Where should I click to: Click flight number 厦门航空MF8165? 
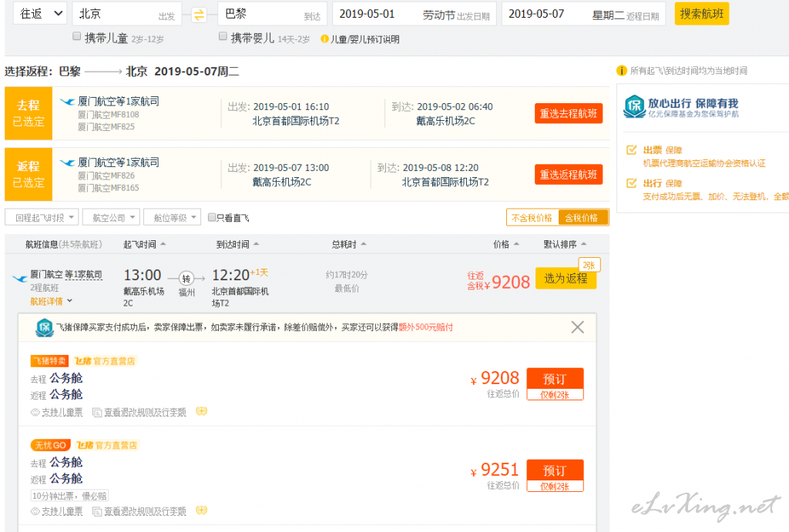[108, 188]
